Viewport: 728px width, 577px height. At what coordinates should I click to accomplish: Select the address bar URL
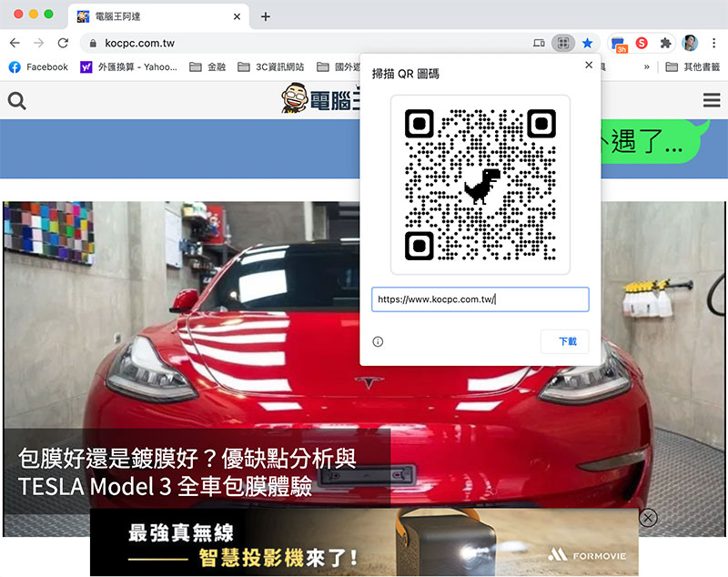[x=140, y=43]
